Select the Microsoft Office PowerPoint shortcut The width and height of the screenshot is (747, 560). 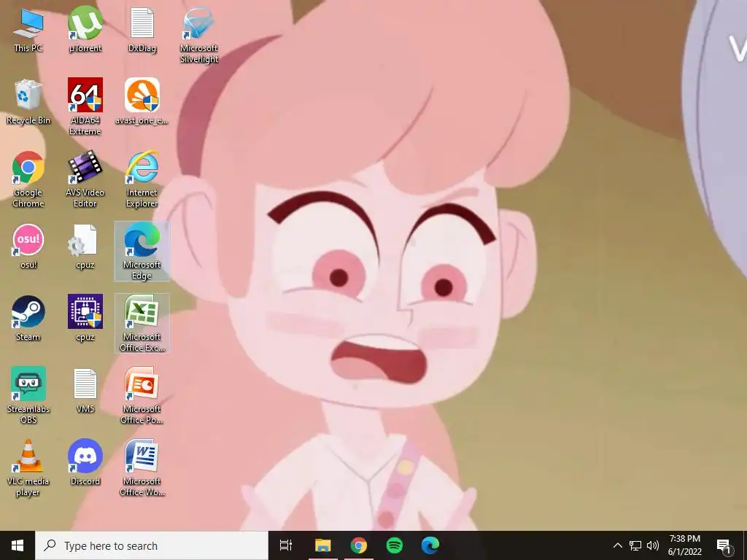(142, 396)
